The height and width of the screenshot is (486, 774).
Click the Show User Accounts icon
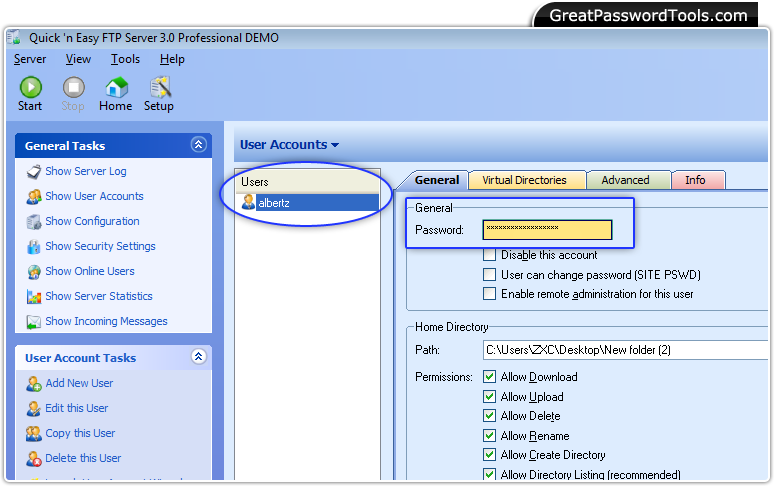pyautogui.click(x=34, y=197)
